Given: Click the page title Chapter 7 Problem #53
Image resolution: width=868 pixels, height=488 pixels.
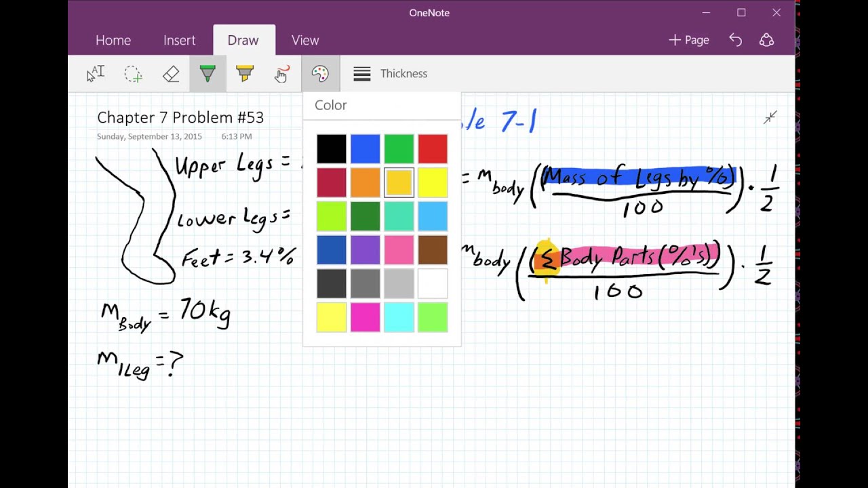Looking at the screenshot, I should 180,117.
